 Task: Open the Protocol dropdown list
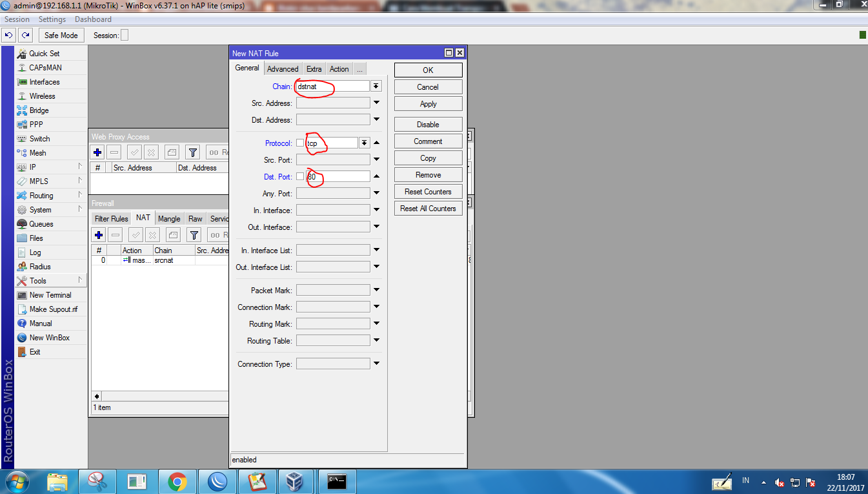(x=364, y=143)
